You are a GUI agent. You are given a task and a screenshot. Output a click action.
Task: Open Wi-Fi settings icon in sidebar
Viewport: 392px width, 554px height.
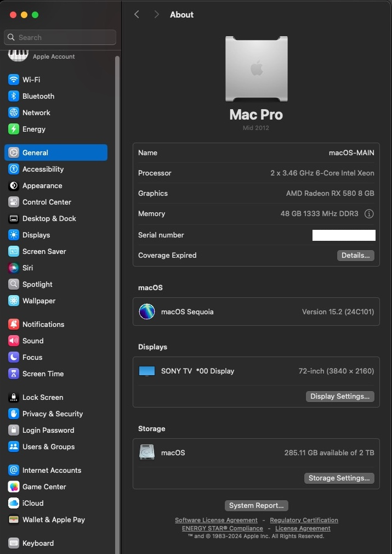coord(13,80)
